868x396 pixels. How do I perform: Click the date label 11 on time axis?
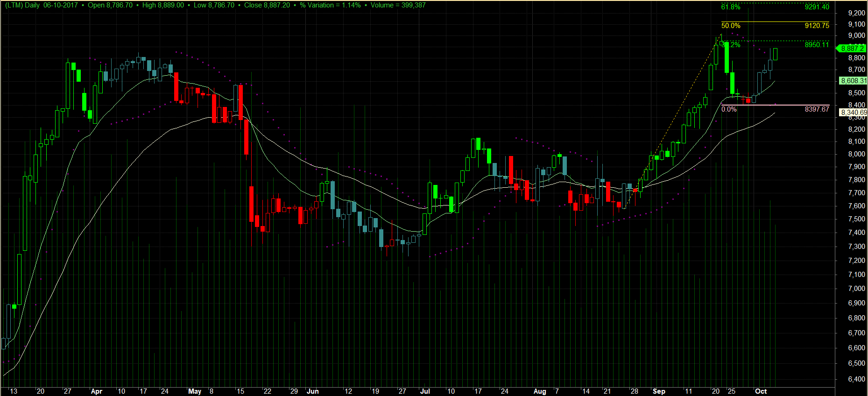(x=688, y=391)
